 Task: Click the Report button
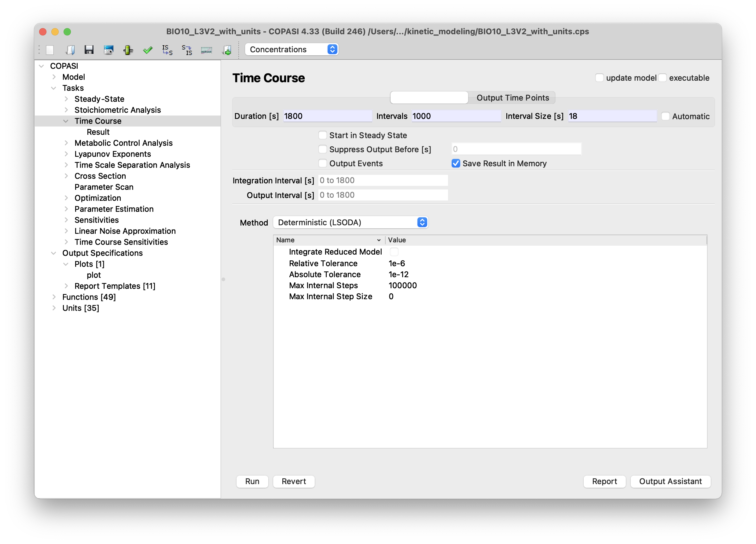coord(604,481)
